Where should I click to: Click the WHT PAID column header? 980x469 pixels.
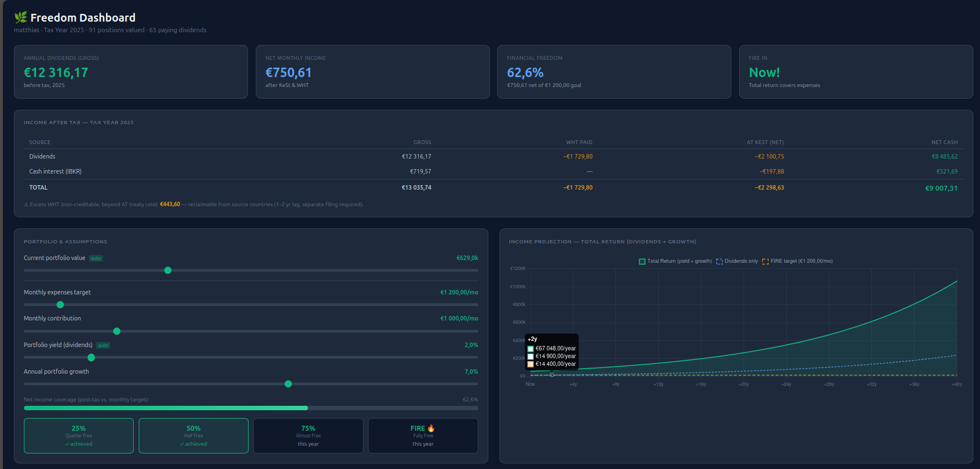pyautogui.click(x=579, y=142)
